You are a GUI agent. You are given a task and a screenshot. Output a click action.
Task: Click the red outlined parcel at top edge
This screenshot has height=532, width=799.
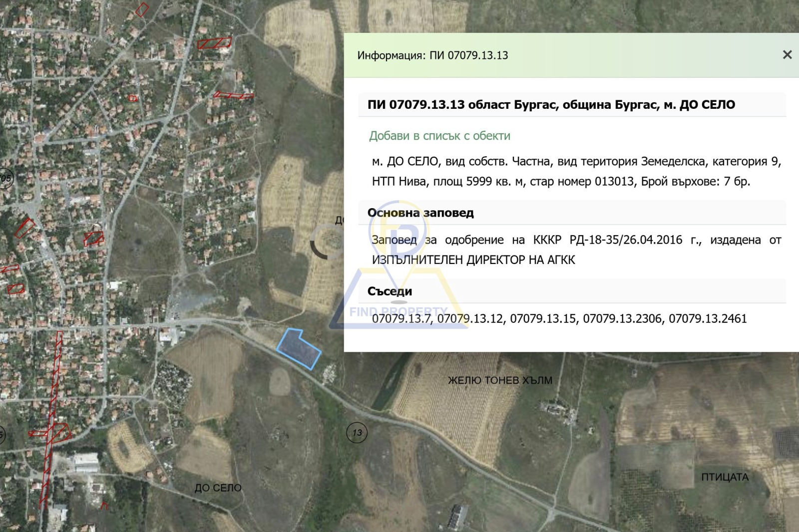(142, 9)
